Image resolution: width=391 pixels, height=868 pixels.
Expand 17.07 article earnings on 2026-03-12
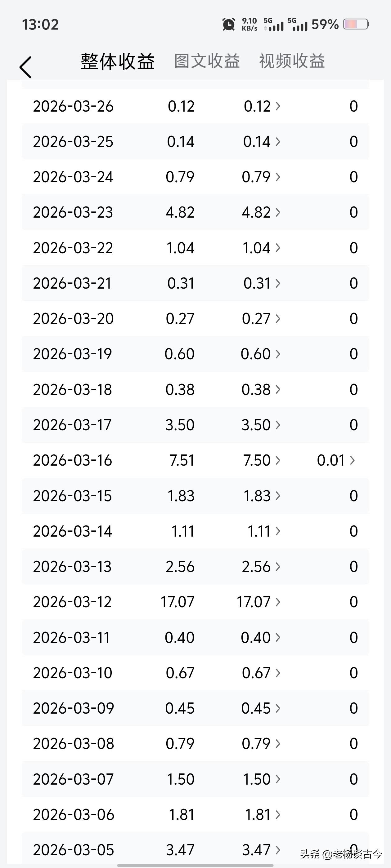click(x=259, y=602)
